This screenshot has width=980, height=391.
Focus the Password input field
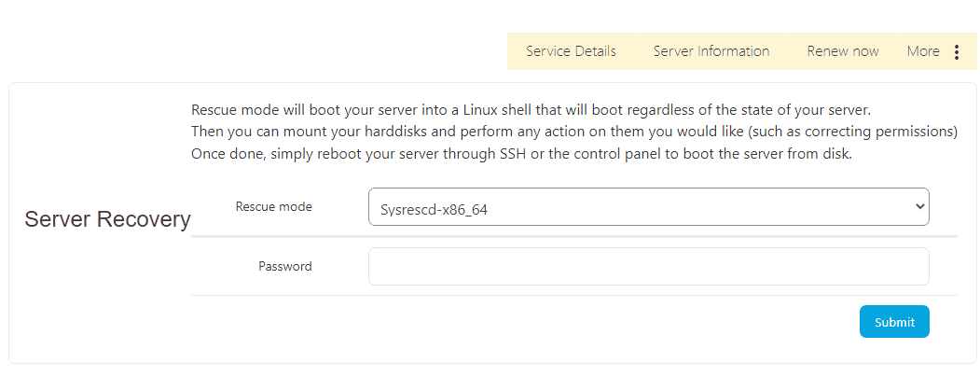(648, 266)
